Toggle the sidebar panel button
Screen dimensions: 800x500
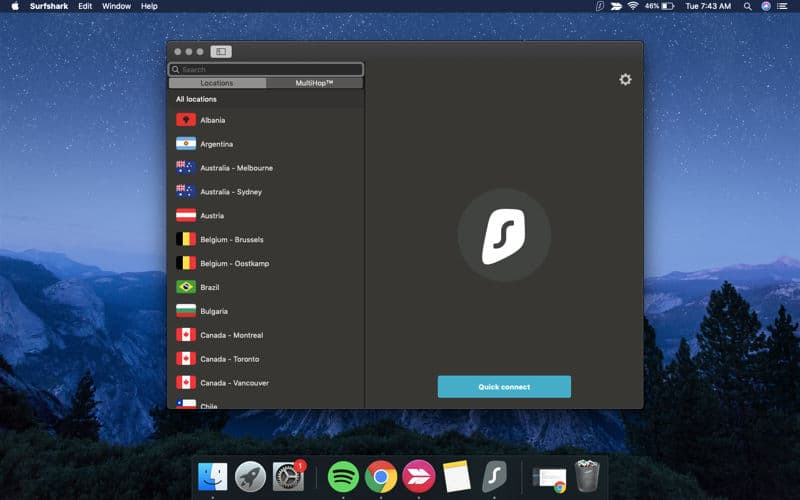coord(221,52)
